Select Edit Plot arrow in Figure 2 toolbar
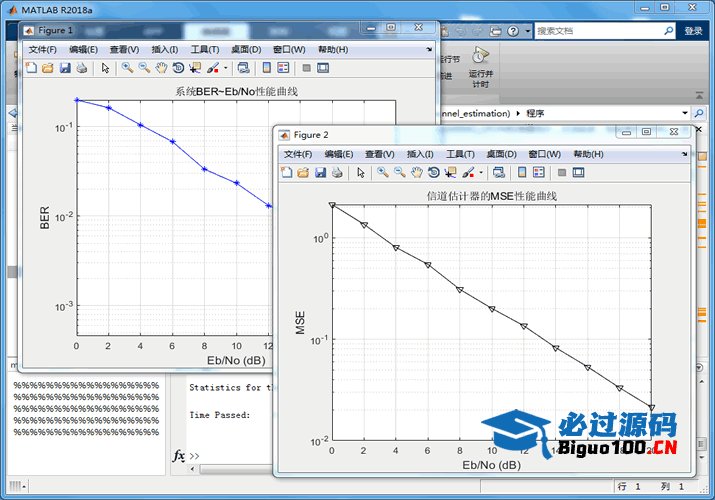The image size is (715, 500). 361,172
